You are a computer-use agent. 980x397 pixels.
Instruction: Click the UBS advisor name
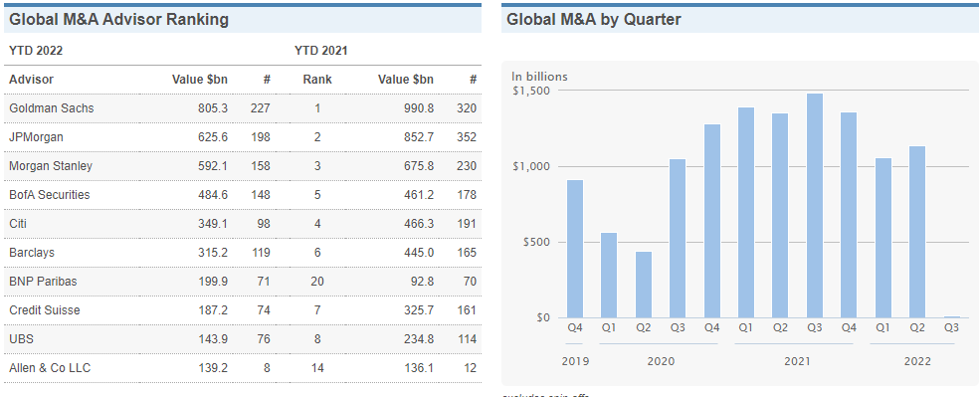click(21, 339)
